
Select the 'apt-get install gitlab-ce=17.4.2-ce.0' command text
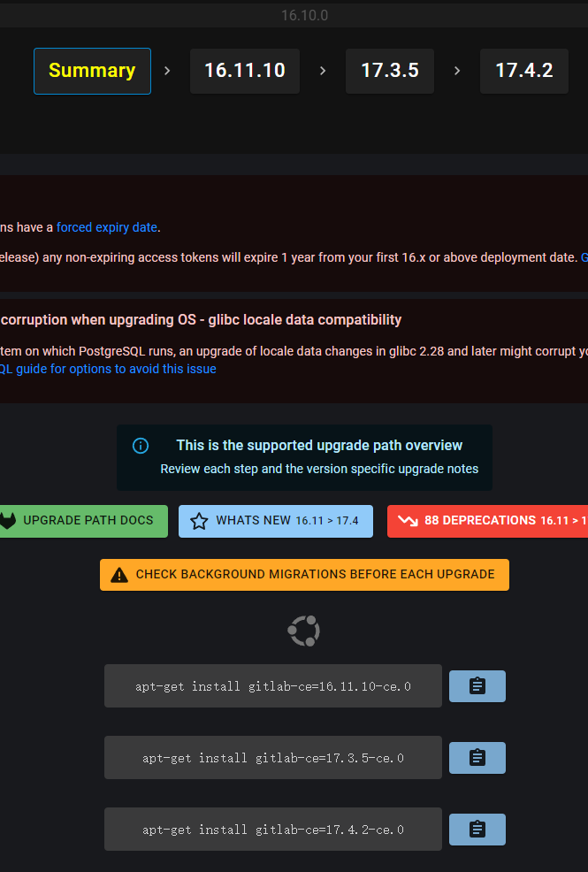(273, 830)
